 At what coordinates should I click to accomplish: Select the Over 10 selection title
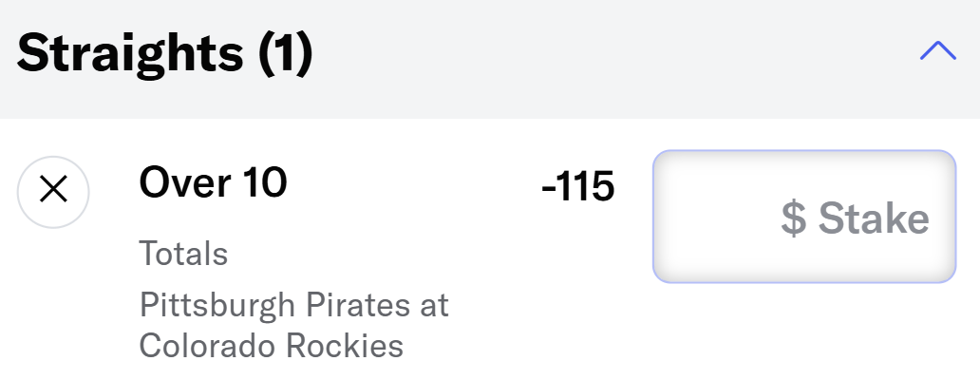(213, 182)
